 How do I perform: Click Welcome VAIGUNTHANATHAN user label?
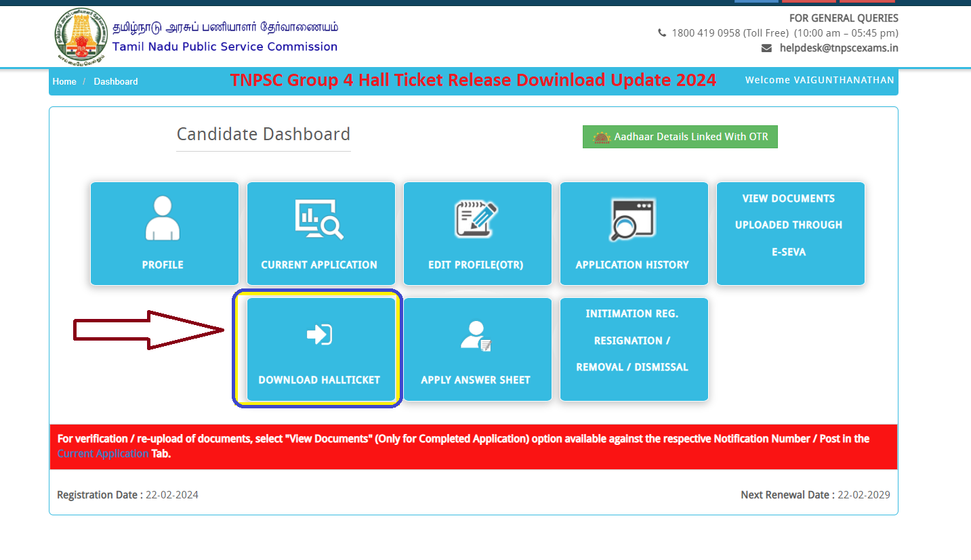(819, 80)
